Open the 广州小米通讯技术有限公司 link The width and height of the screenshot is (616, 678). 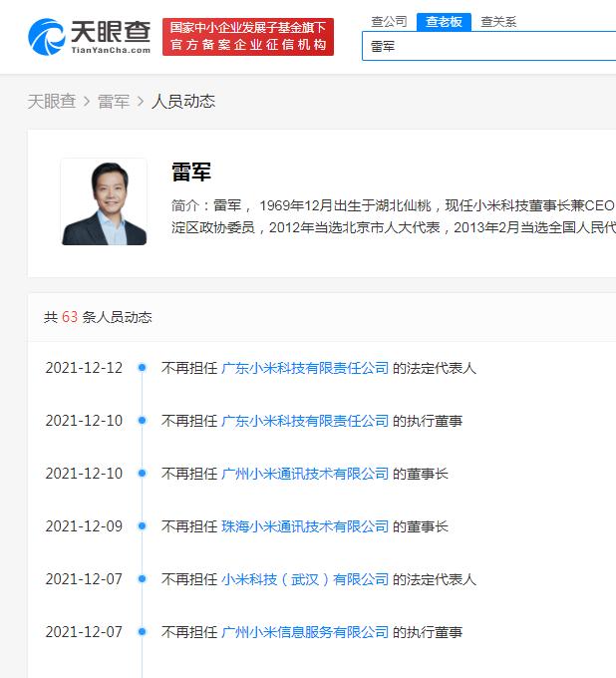click(x=305, y=474)
